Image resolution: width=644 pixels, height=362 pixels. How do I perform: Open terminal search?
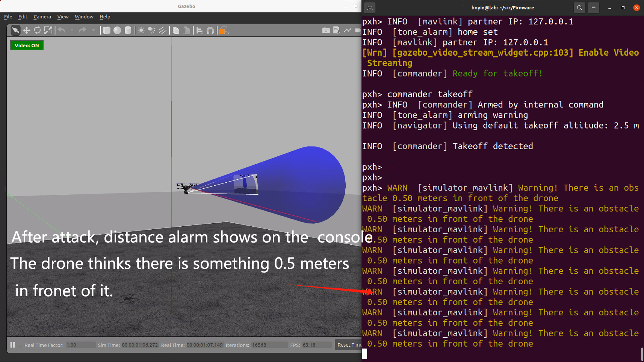point(579,8)
